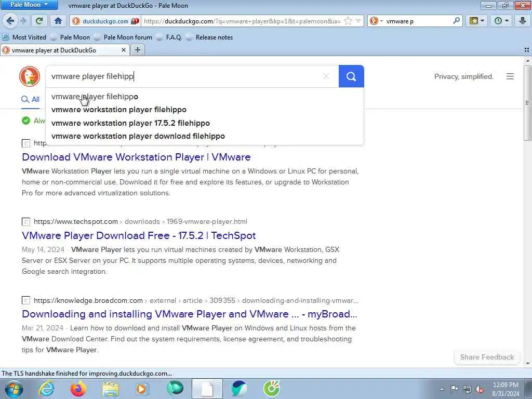Open the Pale Moon bookmark
532x399 pixels.
point(71,37)
